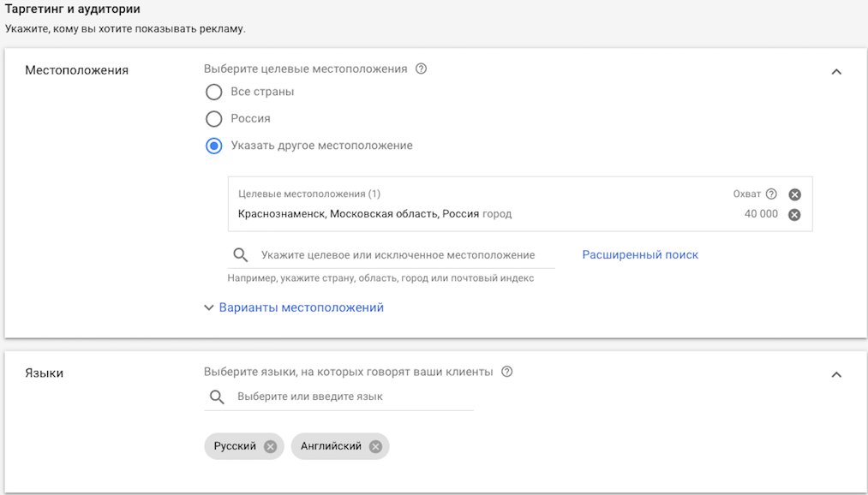Click help icon beside target locations heading
Viewport: 868px width, 495px height.
(x=421, y=69)
